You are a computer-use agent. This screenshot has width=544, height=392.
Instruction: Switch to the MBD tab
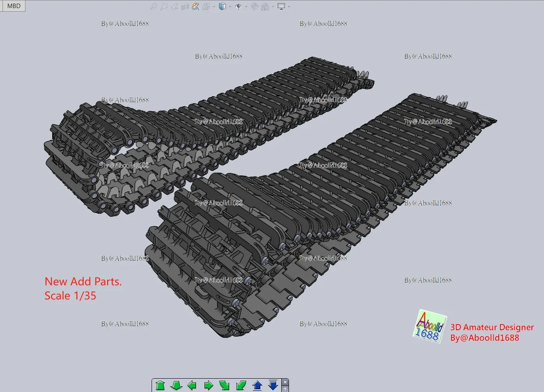click(13, 6)
